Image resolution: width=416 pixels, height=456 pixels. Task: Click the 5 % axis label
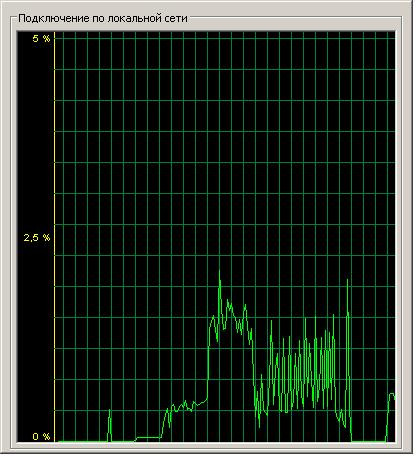41,39
